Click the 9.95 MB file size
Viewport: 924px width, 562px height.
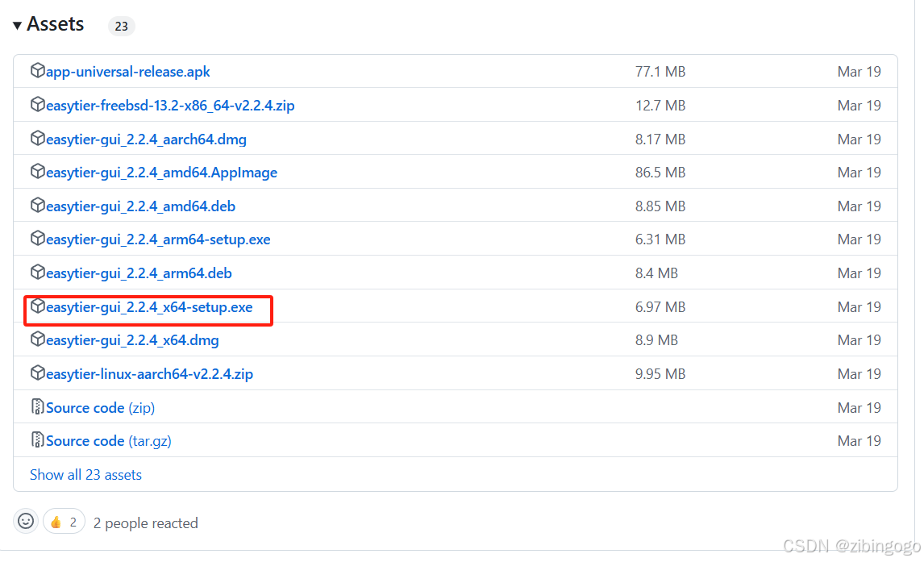(x=660, y=374)
